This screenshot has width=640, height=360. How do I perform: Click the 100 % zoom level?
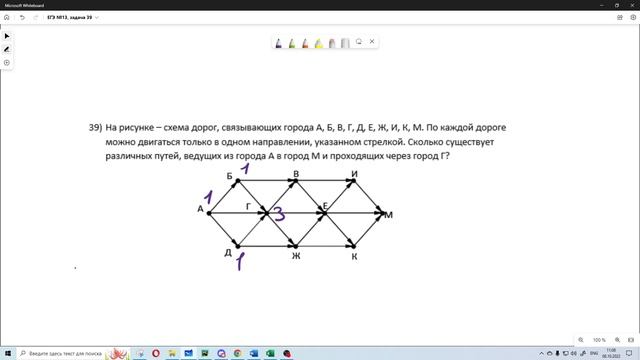click(x=599, y=340)
